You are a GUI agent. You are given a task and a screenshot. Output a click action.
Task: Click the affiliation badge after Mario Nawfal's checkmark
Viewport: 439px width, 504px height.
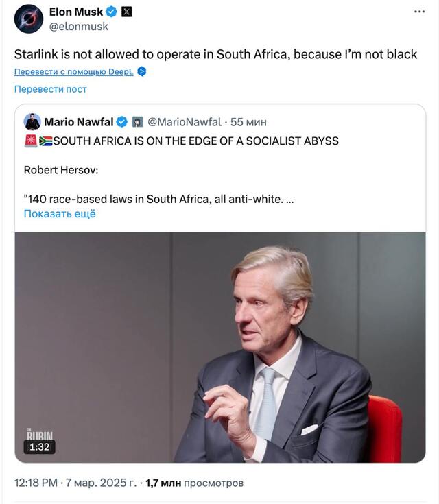137,122
